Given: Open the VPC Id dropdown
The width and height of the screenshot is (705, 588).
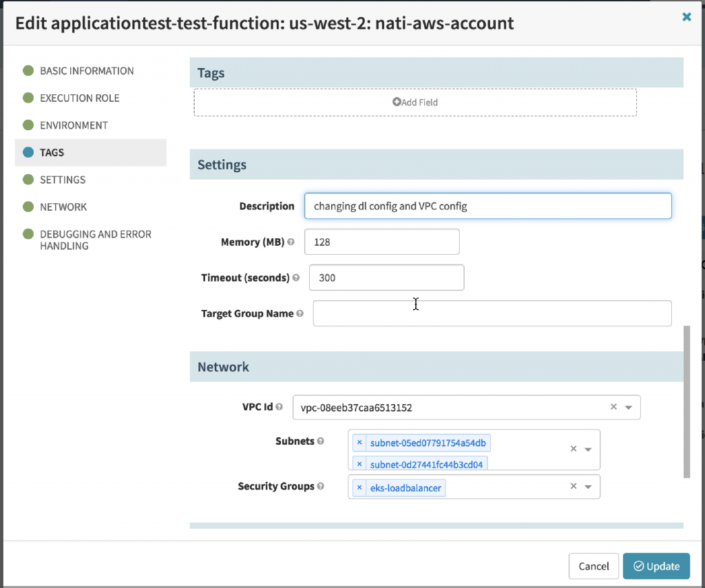Looking at the screenshot, I should pos(629,407).
